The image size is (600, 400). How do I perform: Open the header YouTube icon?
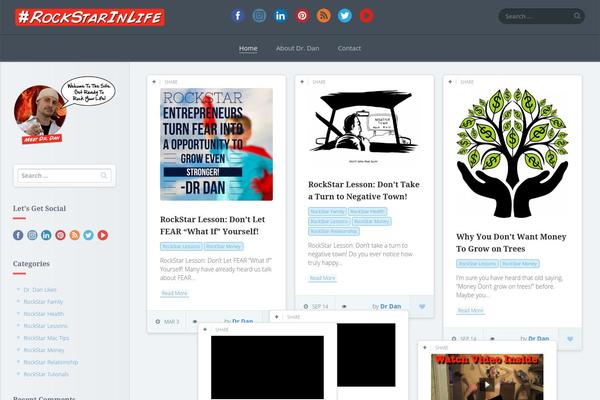click(x=366, y=16)
